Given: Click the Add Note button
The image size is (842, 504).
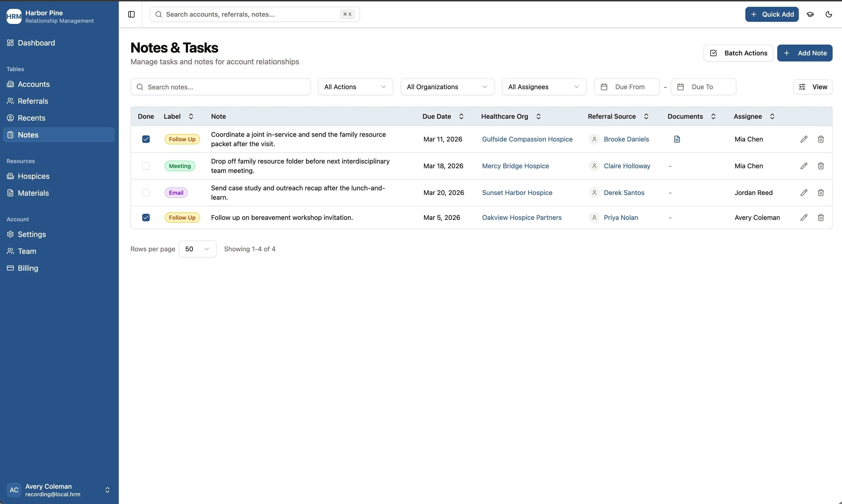Looking at the screenshot, I should coord(805,53).
